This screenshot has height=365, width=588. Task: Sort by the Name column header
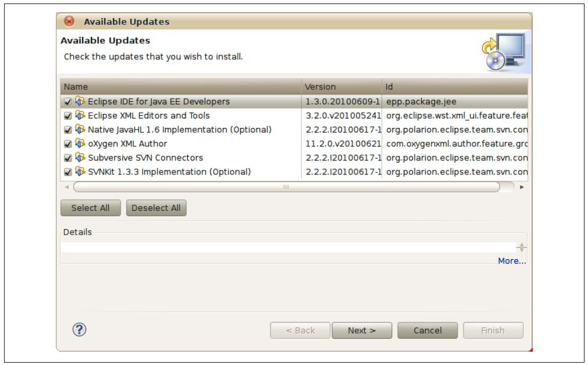click(x=181, y=87)
